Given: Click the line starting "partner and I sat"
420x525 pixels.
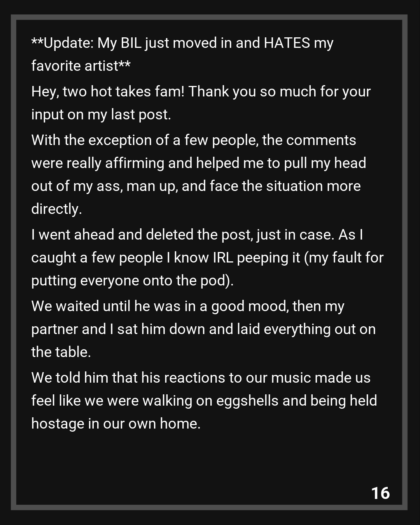Looking at the screenshot, I should pos(203,329).
